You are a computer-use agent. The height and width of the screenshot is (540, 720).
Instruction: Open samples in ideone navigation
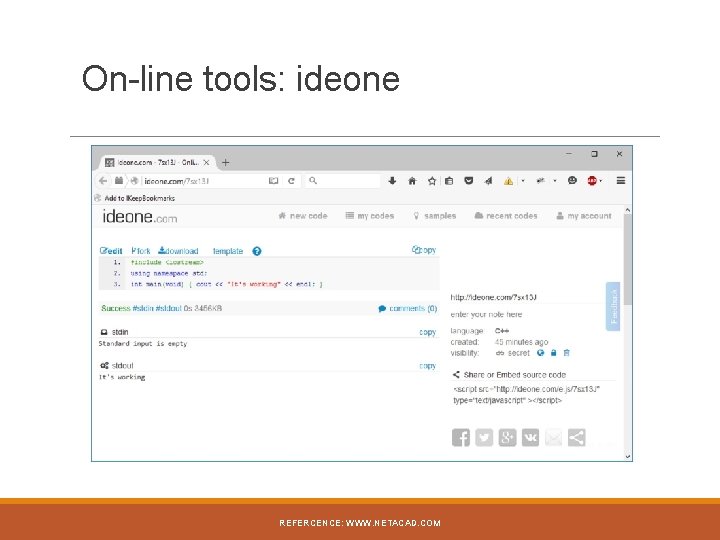click(x=434, y=216)
